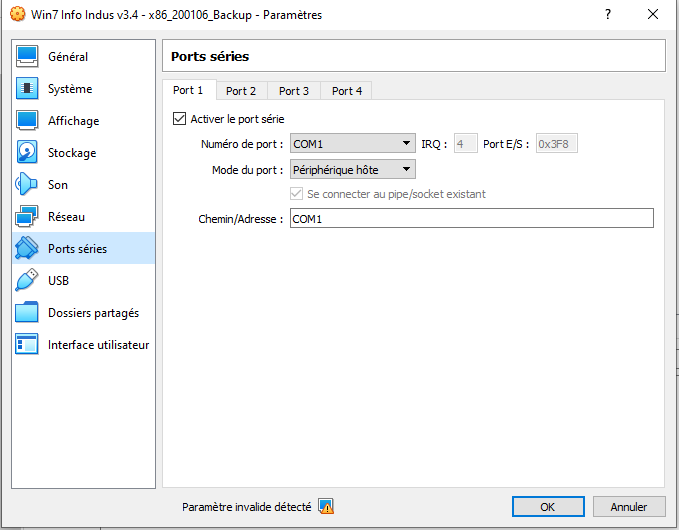Select the USB label in the sidebar
This screenshot has width=679, height=530.
[58, 281]
